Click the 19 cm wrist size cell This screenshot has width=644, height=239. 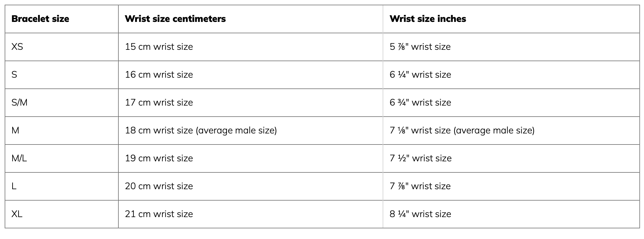pyautogui.click(x=159, y=158)
